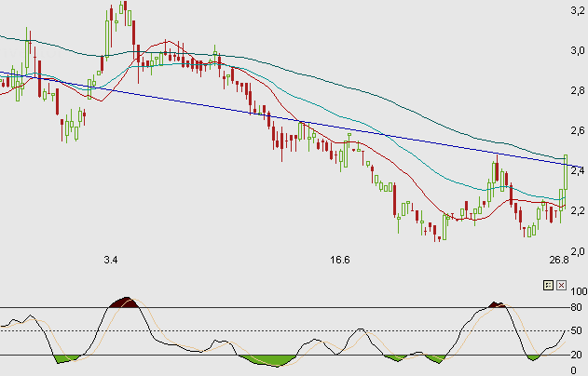This screenshot has height=376, width=588.
Task: Click the dark red overbought peak above 3.4
Action: pos(122,302)
